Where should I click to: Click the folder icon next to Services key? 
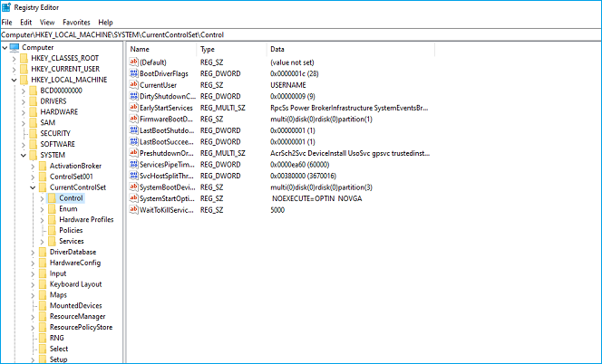click(52, 241)
